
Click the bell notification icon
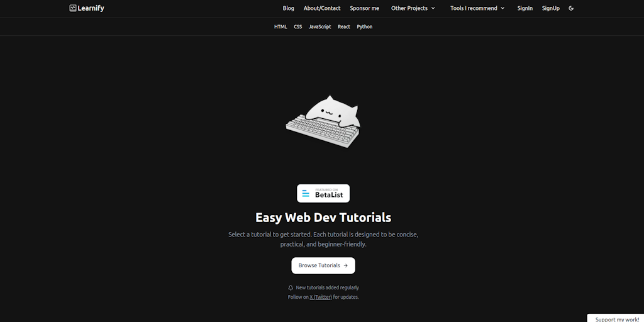(291, 288)
